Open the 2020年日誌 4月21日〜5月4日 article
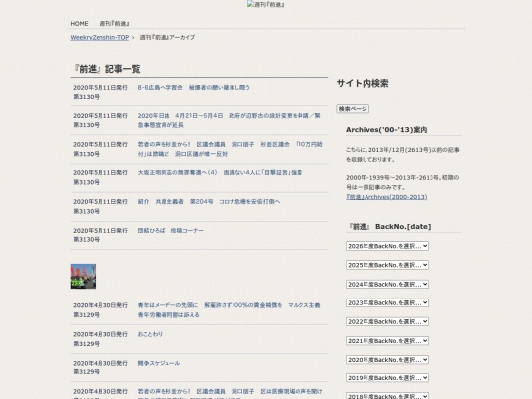Viewport: 532px width, 399px height. [229, 120]
